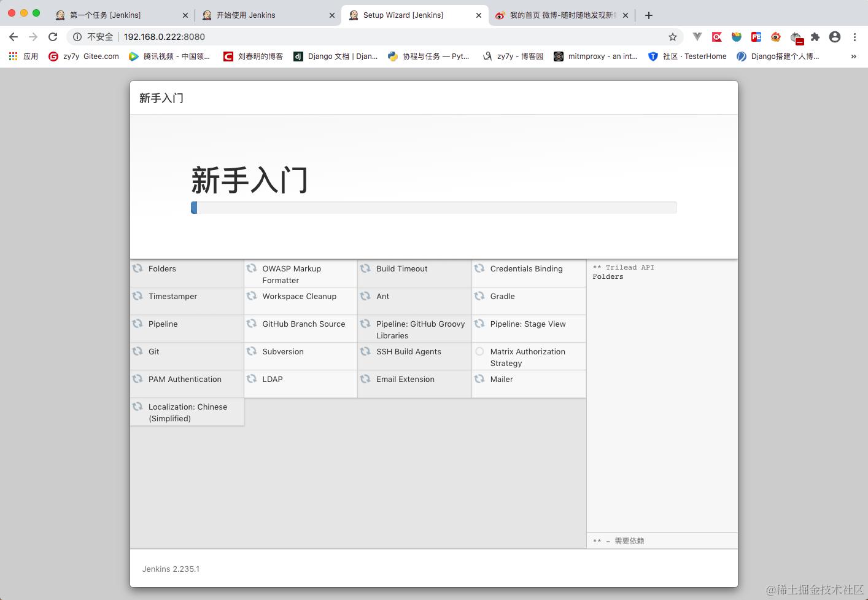Click the spinner icon beside PAM Authentication
868x600 pixels.
[x=138, y=379]
